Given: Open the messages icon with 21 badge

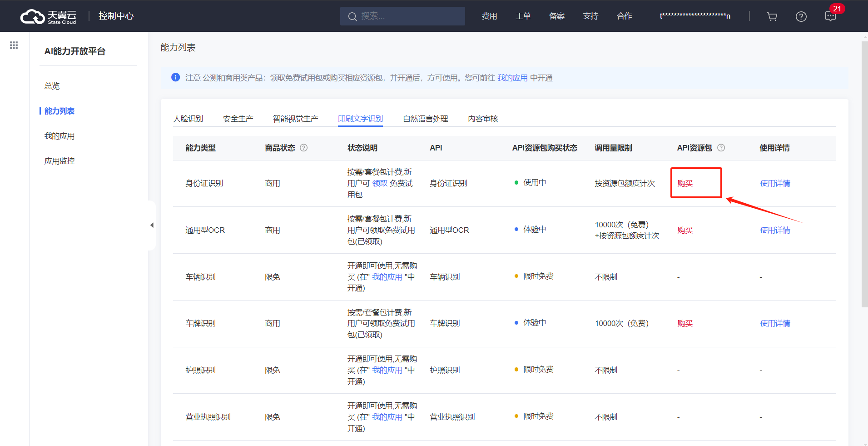Looking at the screenshot, I should 831,16.
